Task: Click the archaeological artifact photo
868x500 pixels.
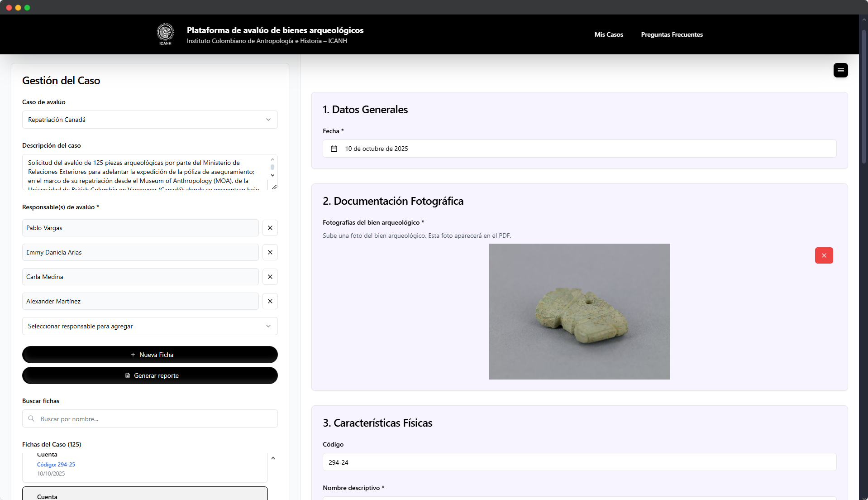Action: coord(579,312)
